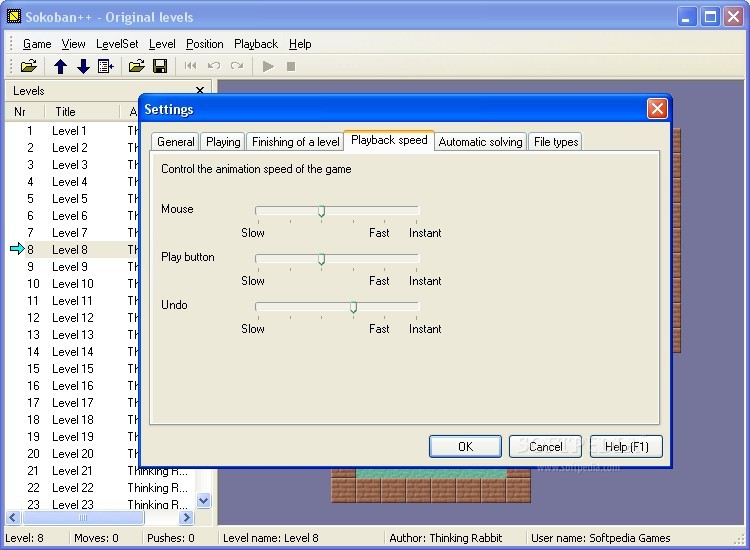Switch to the General tab
Screen dimensions: 750x550
pyautogui.click(x=176, y=142)
